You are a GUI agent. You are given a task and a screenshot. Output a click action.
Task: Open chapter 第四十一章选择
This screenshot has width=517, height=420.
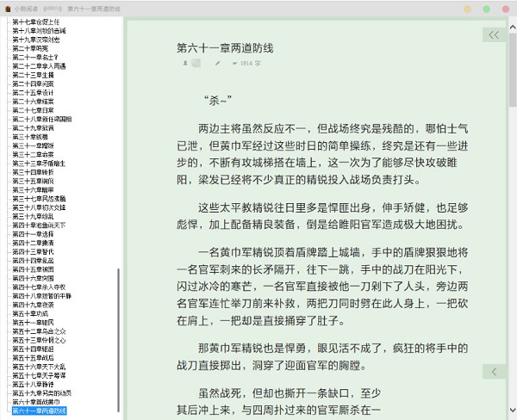coord(33,234)
